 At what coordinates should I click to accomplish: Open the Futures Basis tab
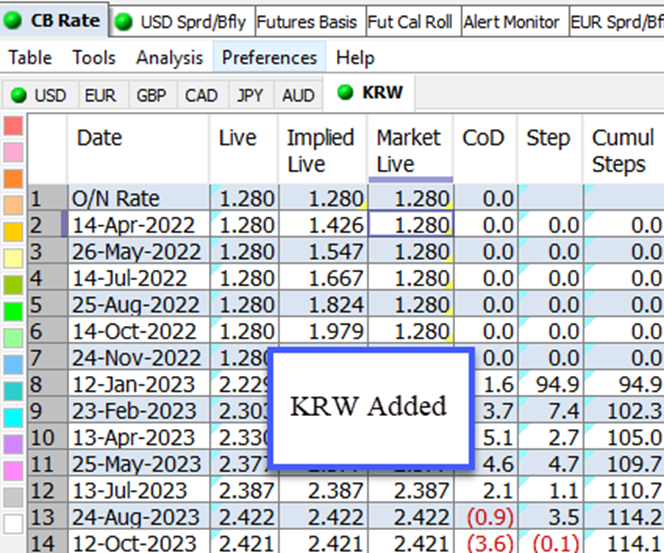[310, 22]
